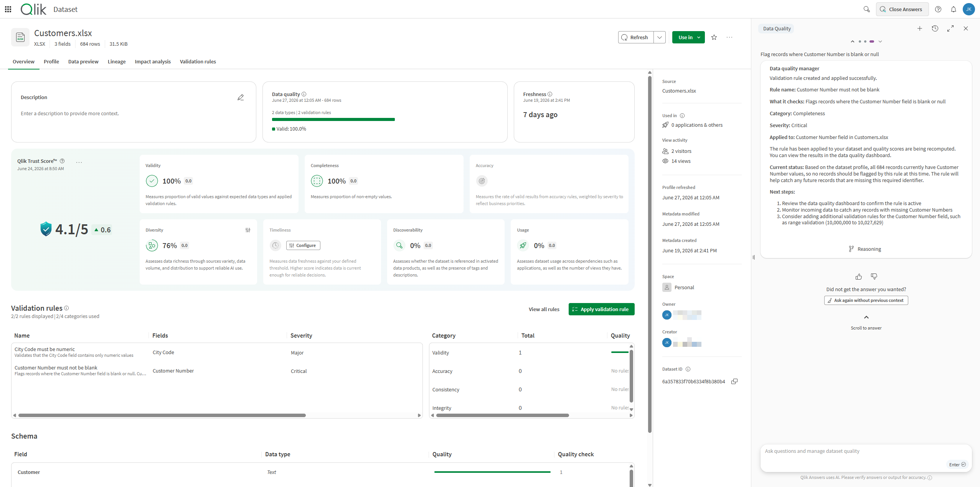Click View all rules link

[x=544, y=309]
